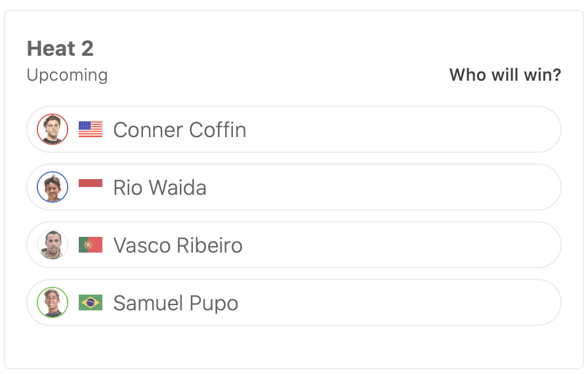This screenshot has height=374, width=588.
Task: Select the Portugal flag icon
Action: [x=91, y=245]
